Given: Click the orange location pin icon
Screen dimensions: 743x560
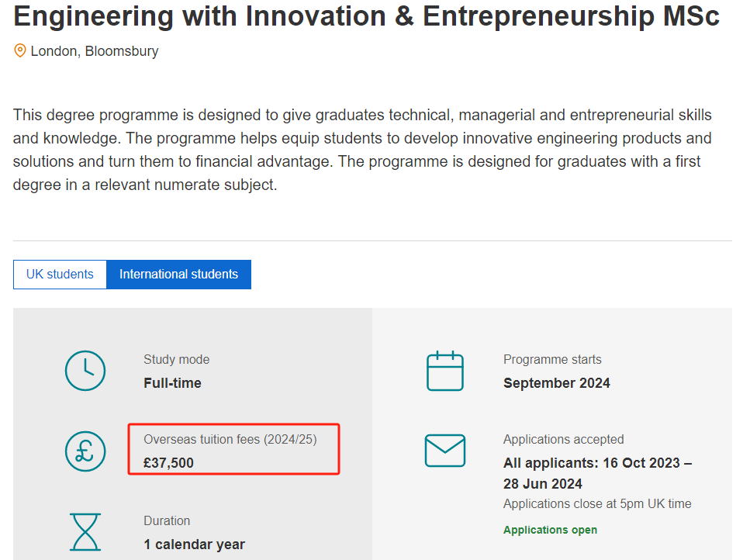Looking at the screenshot, I should 20,50.
